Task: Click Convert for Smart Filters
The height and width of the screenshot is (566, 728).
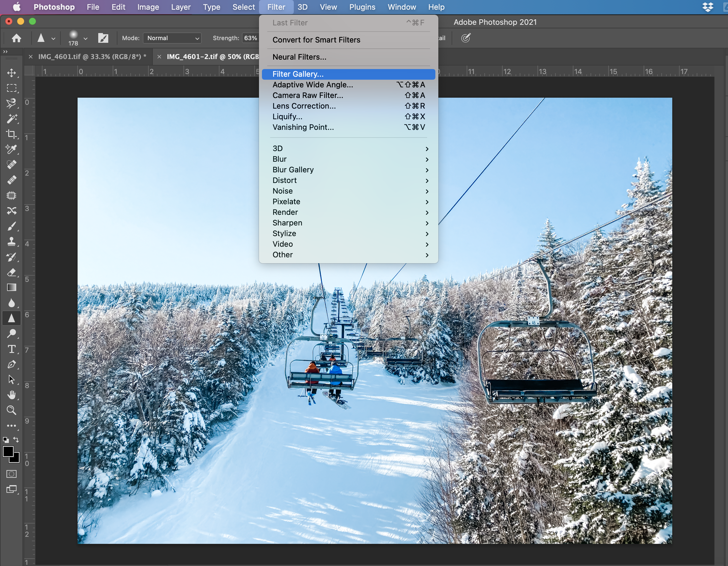Action: [x=316, y=40]
